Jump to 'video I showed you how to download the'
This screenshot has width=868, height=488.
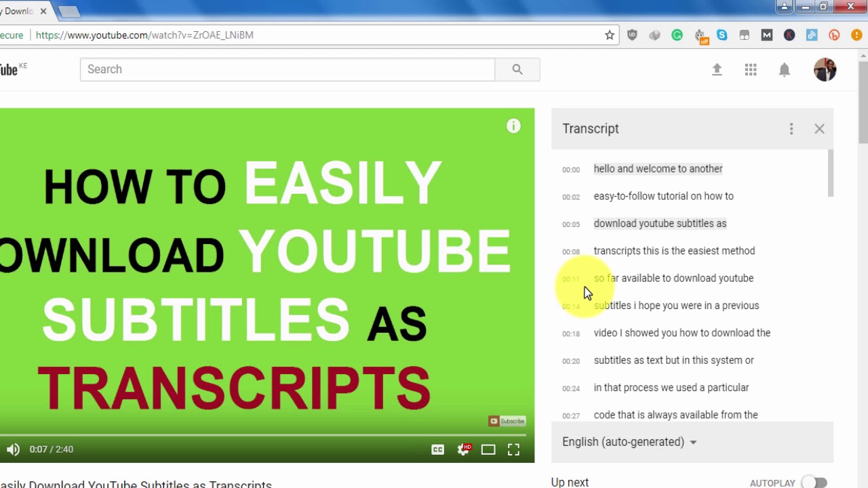[x=682, y=333]
